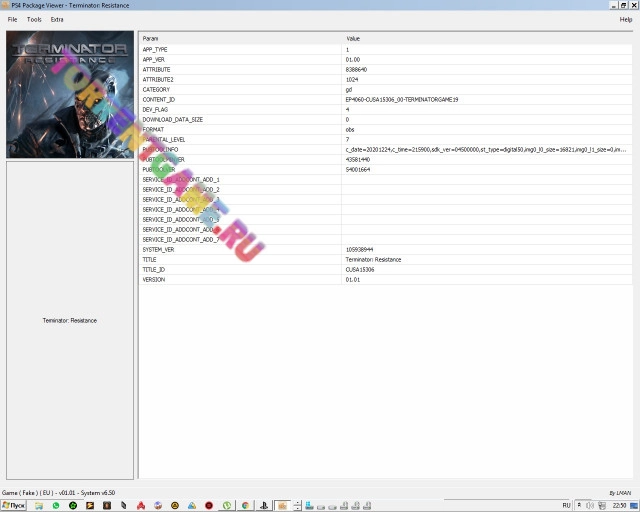Open WhatsApp from the taskbar
Viewport: 640px width, 512px height.
point(56,505)
